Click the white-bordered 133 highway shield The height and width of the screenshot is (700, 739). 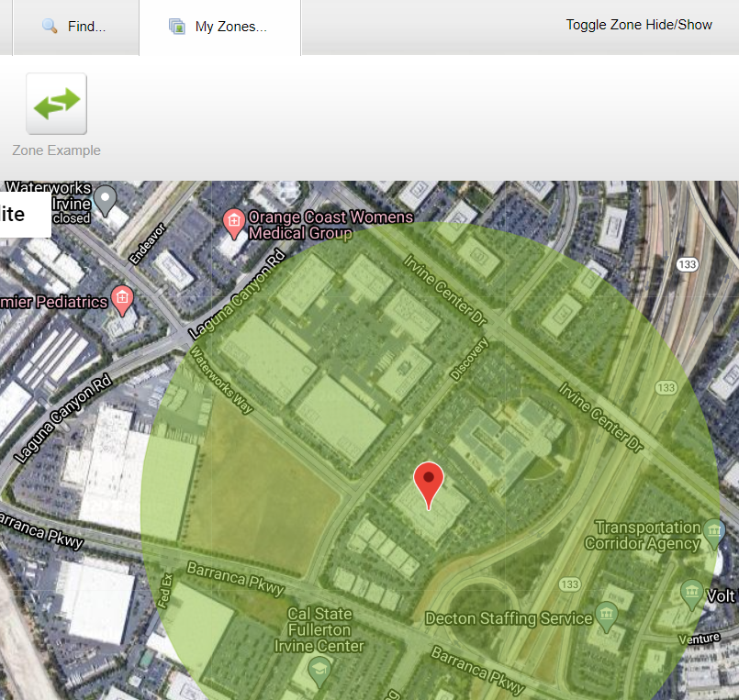[x=688, y=265]
